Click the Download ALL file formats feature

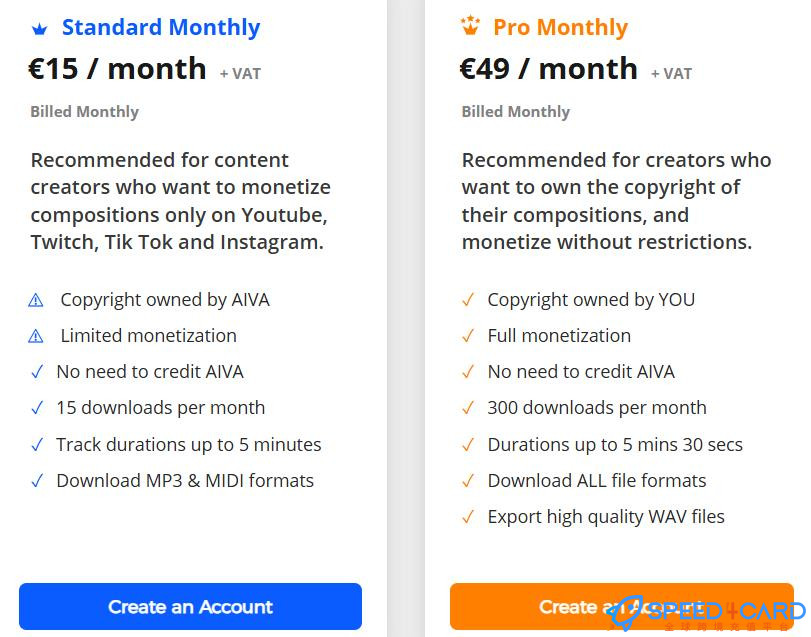click(596, 481)
